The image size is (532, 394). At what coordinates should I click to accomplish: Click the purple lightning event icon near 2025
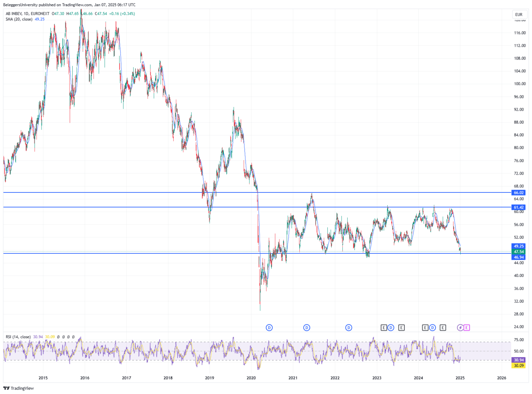460,328
